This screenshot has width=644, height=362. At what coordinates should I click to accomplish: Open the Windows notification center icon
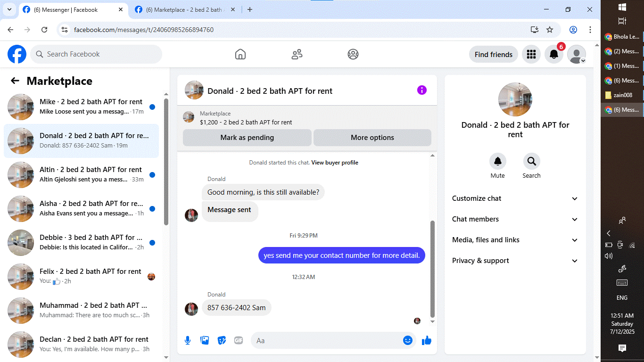(x=622, y=348)
